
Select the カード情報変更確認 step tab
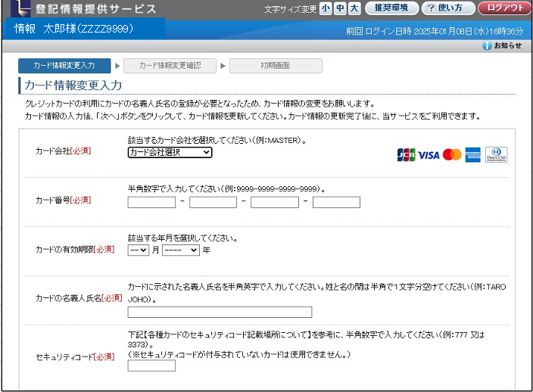point(170,66)
